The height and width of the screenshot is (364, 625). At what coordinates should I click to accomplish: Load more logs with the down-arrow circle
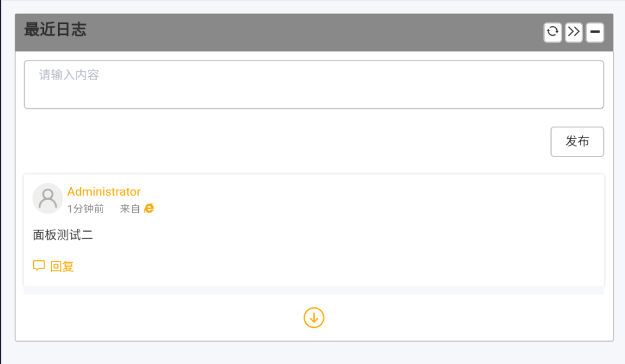pos(313,318)
